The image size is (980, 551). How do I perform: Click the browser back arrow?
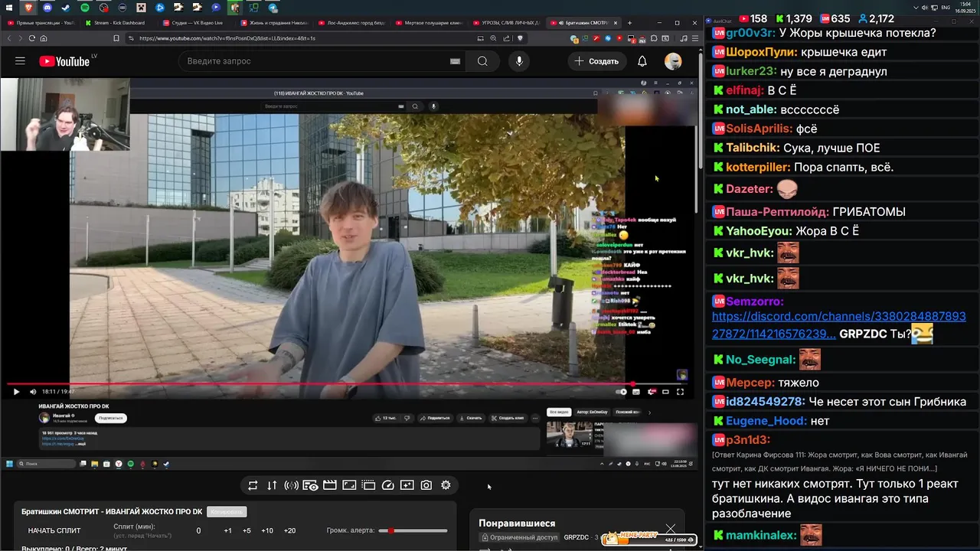[x=9, y=38]
